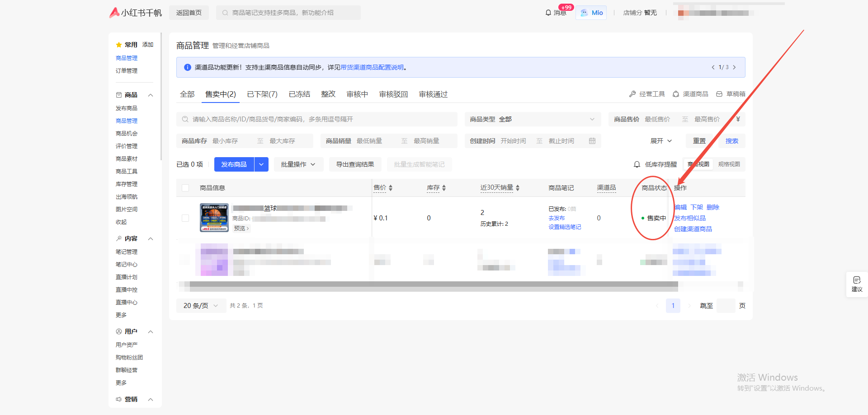
Task: Check the basketball product row checkbox
Action: click(185, 218)
